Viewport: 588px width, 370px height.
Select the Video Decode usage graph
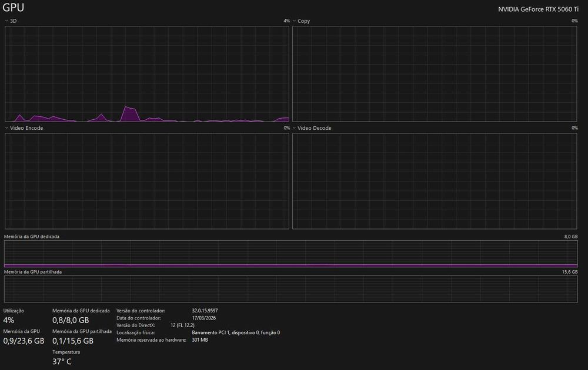point(435,181)
